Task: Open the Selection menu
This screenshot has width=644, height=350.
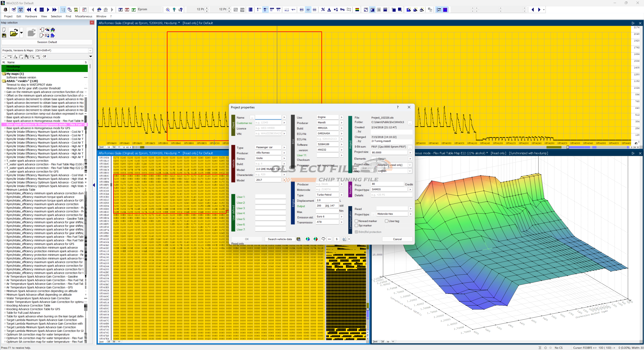Action: 56,16
